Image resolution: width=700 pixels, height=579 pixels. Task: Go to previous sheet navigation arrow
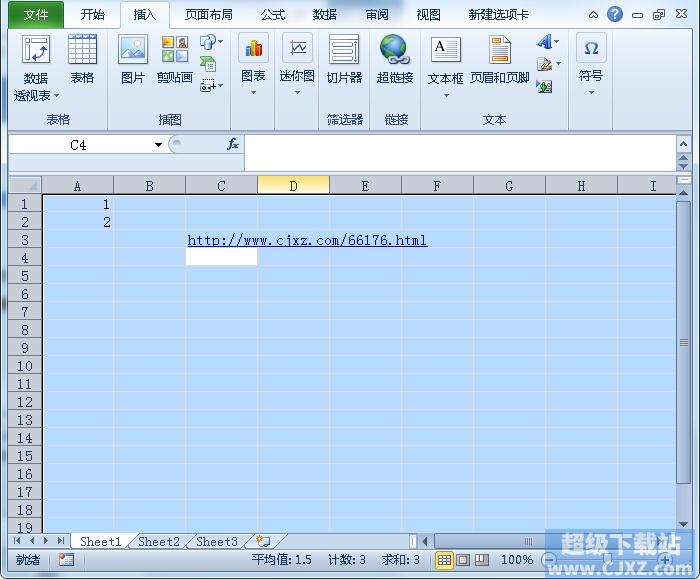[x=32, y=541]
